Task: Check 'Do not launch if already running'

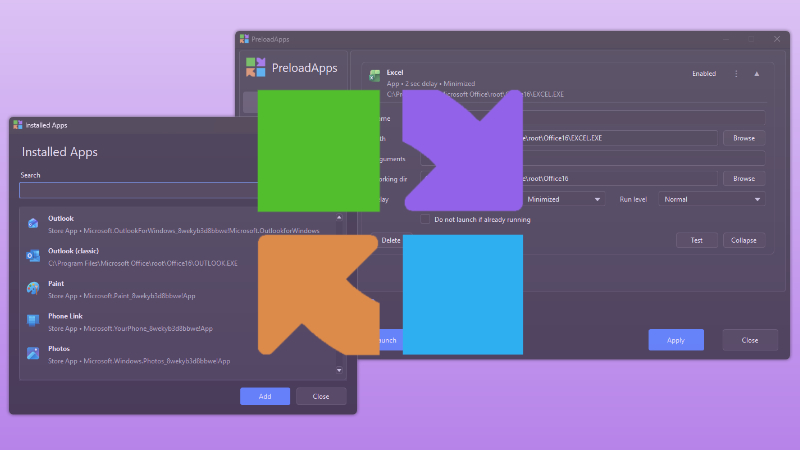Action: [424, 219]
